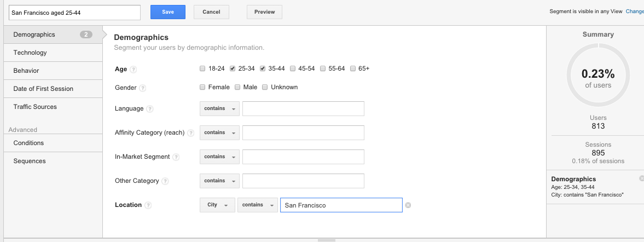Viewport: 644px width, 242px height.
Task: Expand the City location dimension dropdown
Action: point(218,205)
